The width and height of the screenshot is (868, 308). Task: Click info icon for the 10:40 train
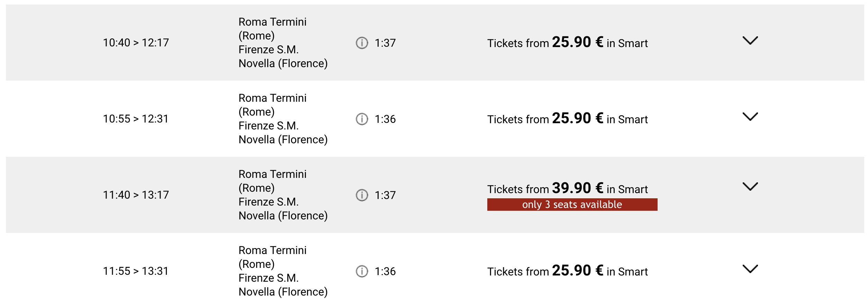(362, 43)
